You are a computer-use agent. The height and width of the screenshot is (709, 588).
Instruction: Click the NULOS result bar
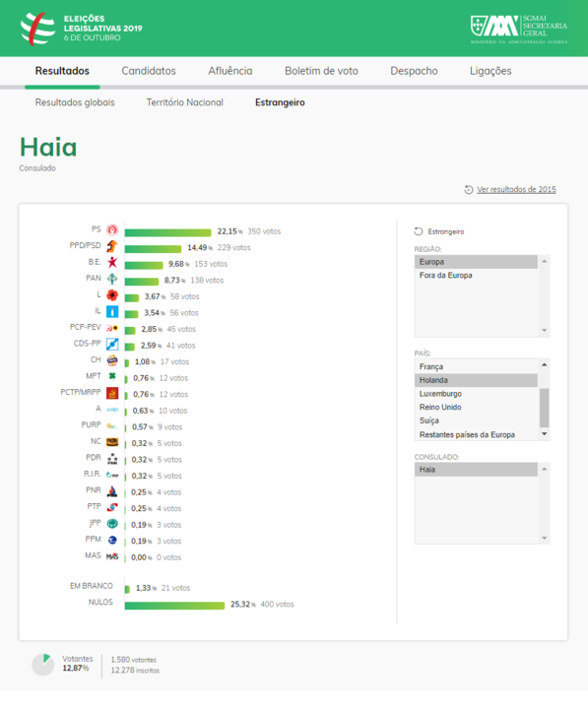[174, 606]
